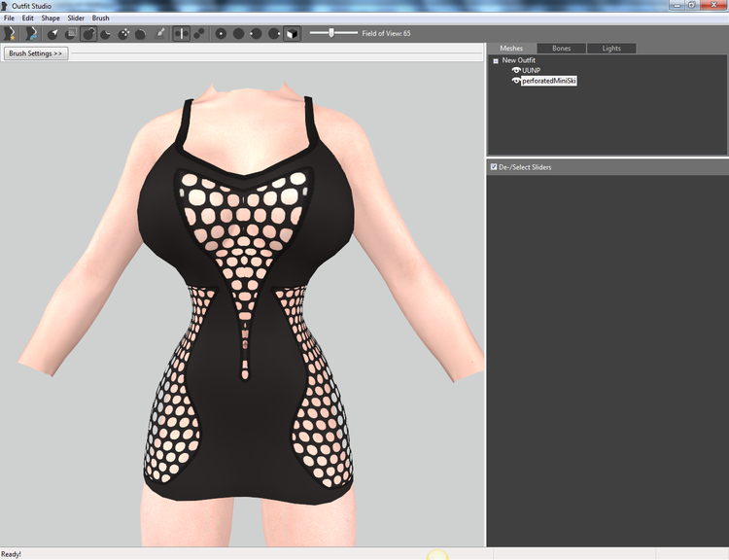The height and width of the screenshot is (560, 729).
Task: Switch to the Bones tab
Action: tap(561, 49)
